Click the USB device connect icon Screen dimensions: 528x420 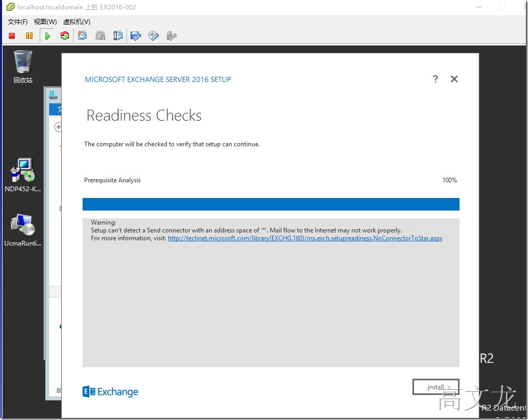[171, 36]
